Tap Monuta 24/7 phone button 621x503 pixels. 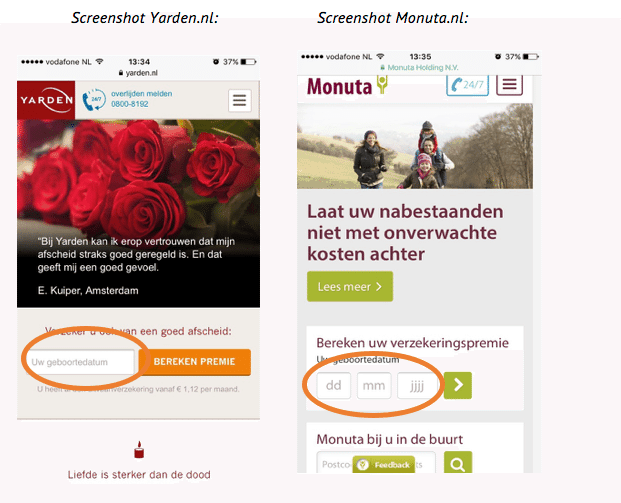pos(467,85)
